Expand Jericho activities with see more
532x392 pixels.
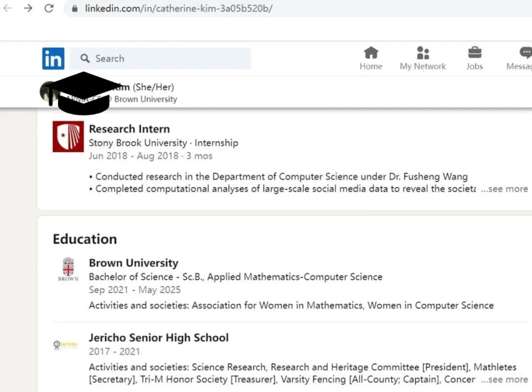[504, 380]
